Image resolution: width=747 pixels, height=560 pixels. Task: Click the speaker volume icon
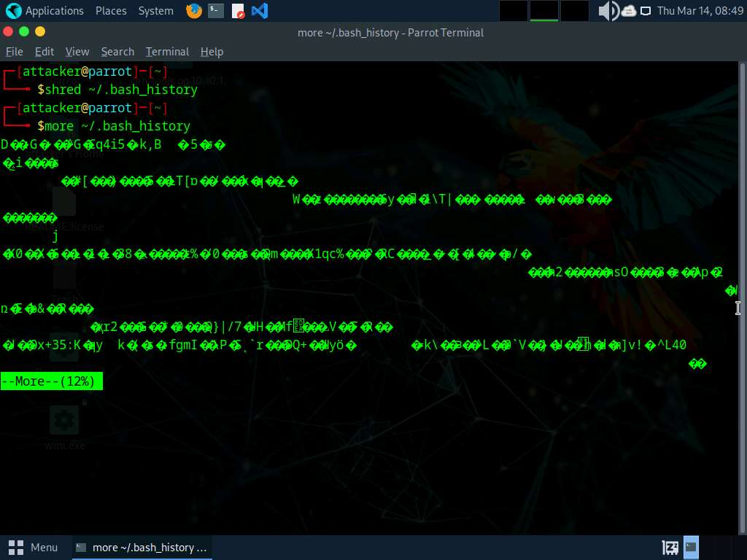[x=607, y=11]
